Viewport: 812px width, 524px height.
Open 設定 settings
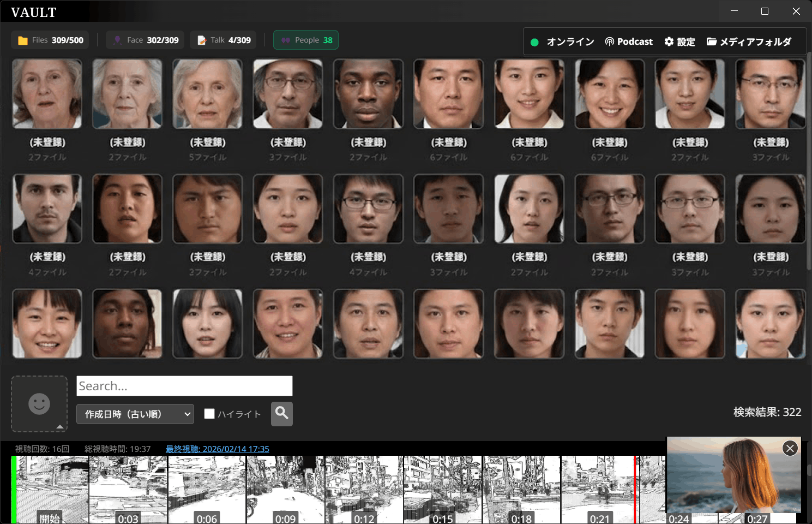tap(679, 42)
